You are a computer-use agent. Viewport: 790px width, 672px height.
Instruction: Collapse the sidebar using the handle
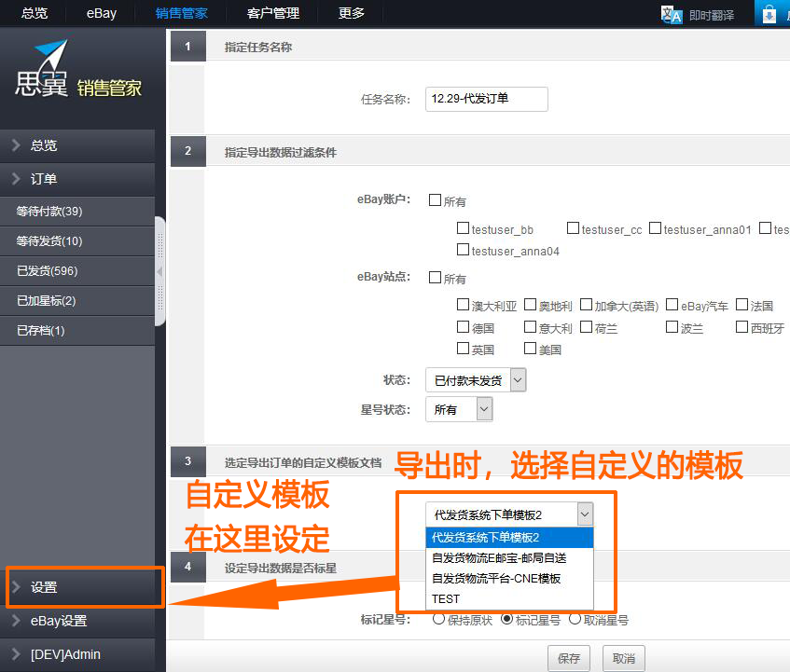point(159,272)
